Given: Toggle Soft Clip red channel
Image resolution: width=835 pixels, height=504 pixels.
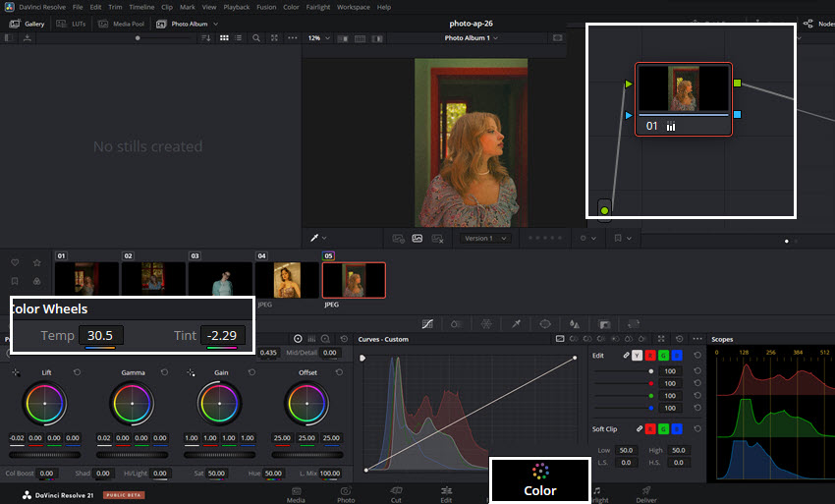Looking at the screenshot, I should point(650,429).
